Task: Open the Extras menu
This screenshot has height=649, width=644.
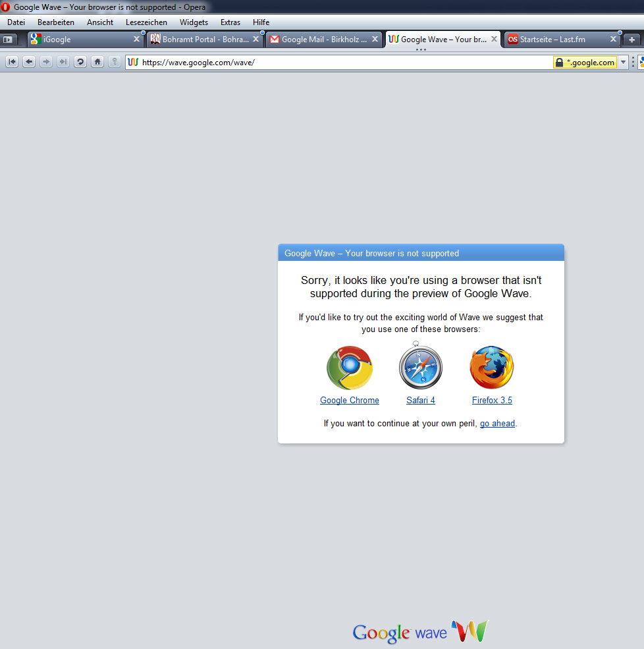Action: 230,22
